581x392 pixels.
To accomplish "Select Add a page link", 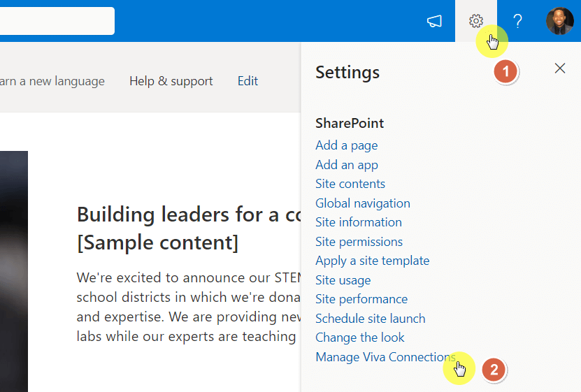I will coord(347,145).
